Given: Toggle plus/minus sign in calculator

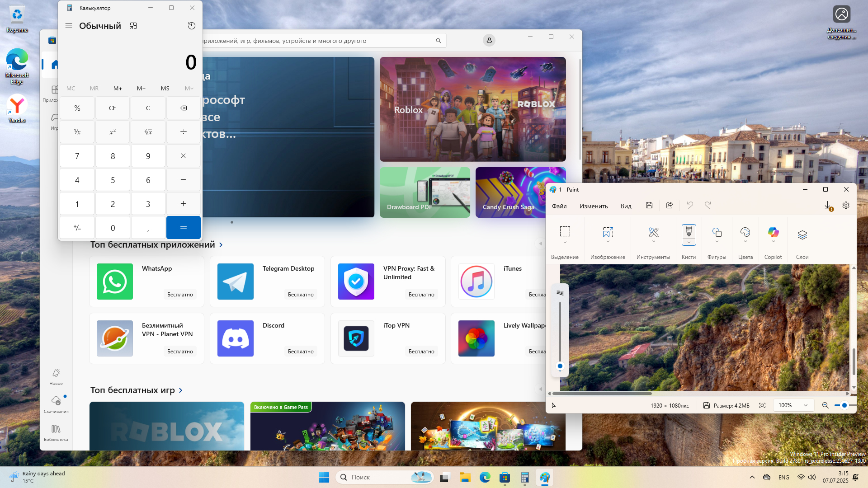Looking at the screenshot, I should [77, 228].
